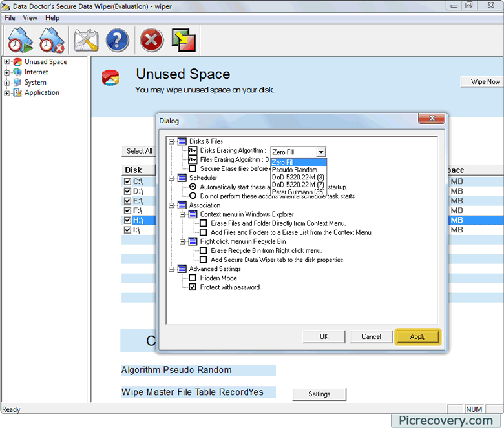Collapse the Scheduler tree node

tap(171, 178)
